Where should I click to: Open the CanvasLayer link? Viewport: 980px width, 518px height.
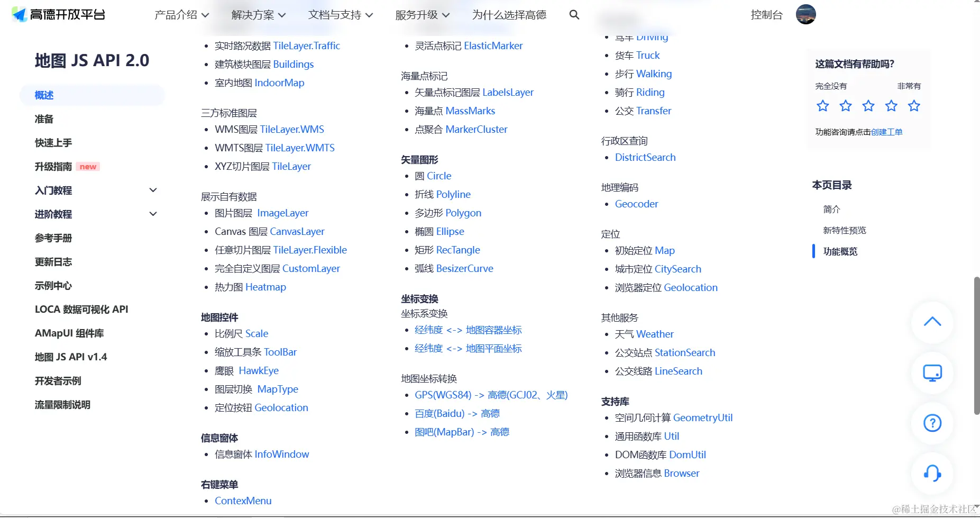pyautogui.click(x=297, y=231)
